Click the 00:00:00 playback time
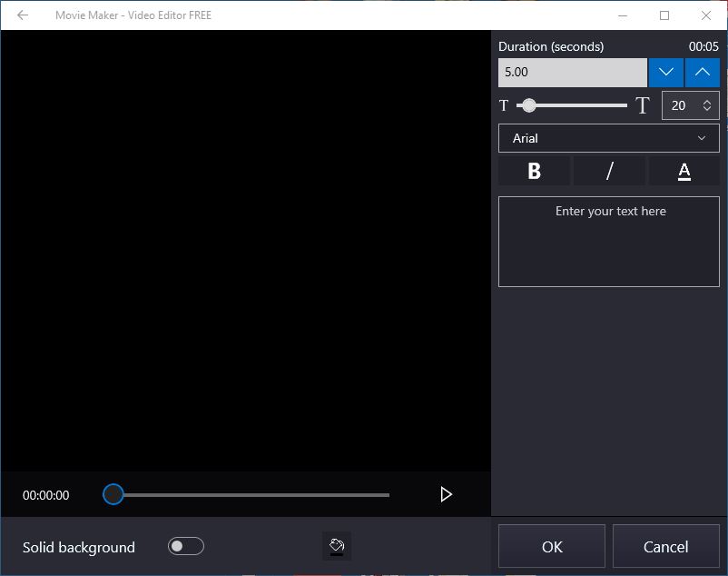 (x=46, y=495)
